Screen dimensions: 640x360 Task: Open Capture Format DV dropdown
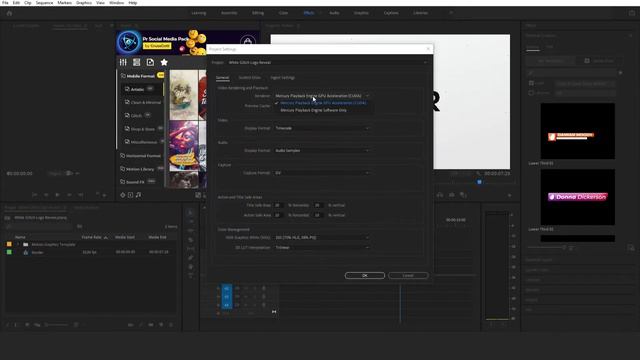click(x=322, y=173)
